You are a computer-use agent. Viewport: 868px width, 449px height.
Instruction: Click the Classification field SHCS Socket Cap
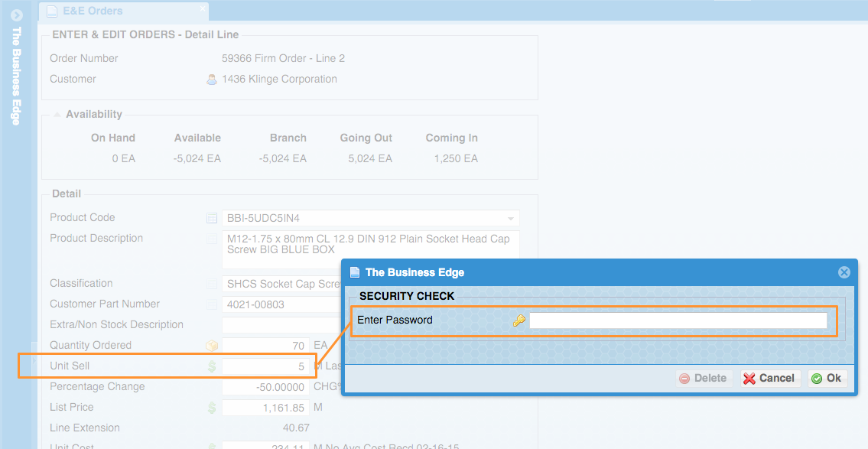pos(281,284)
